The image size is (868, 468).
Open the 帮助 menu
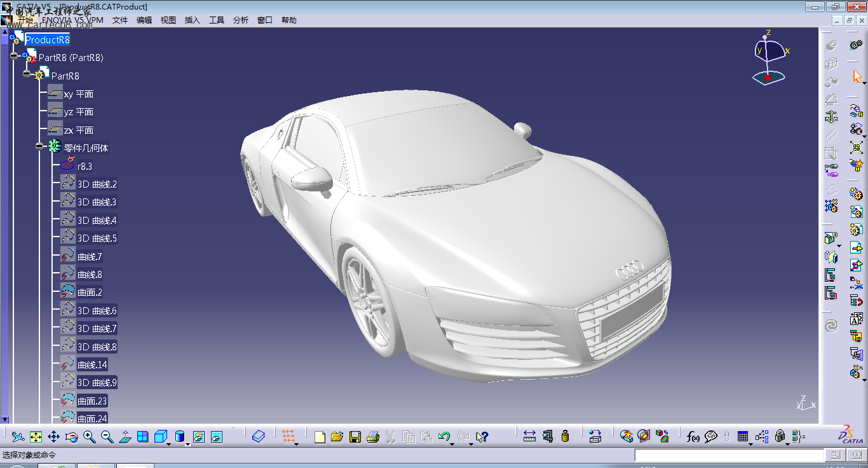pyautogui.click(x=289, y=20)
